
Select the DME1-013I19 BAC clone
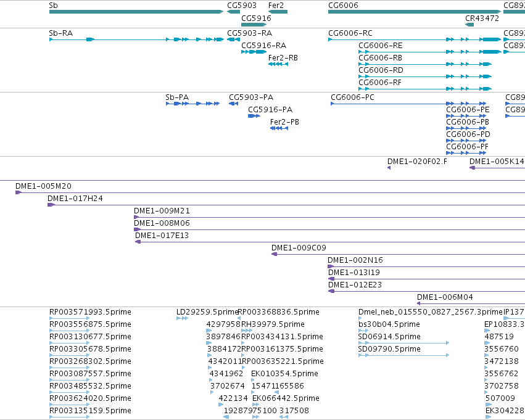coord(426,279)
